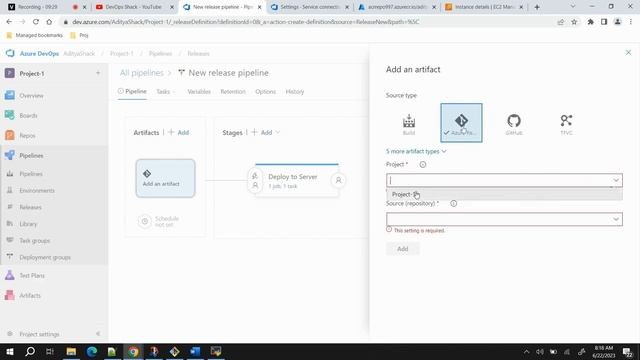Click the Releases breadcrumb in header
The height and width of the screenshot is (360, 640).
tap(198, 53)
